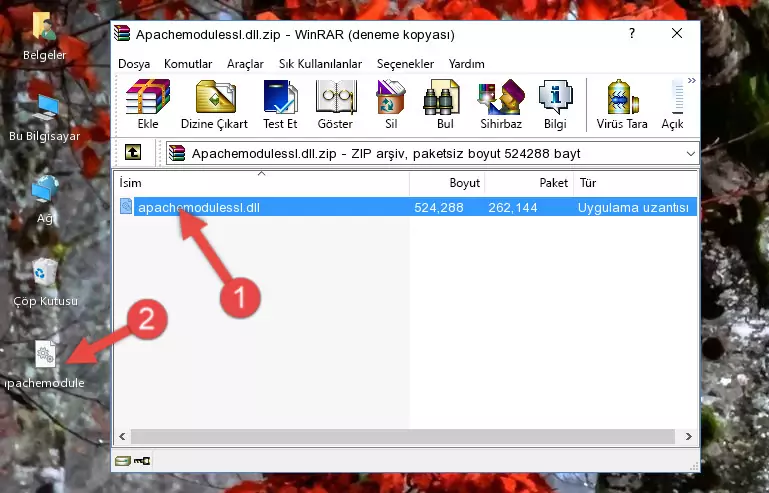Open the Sık Kullanılanlar menu
Image resolution: width=769 pixels, height=493 pixels.
click(x=320, y=64)
